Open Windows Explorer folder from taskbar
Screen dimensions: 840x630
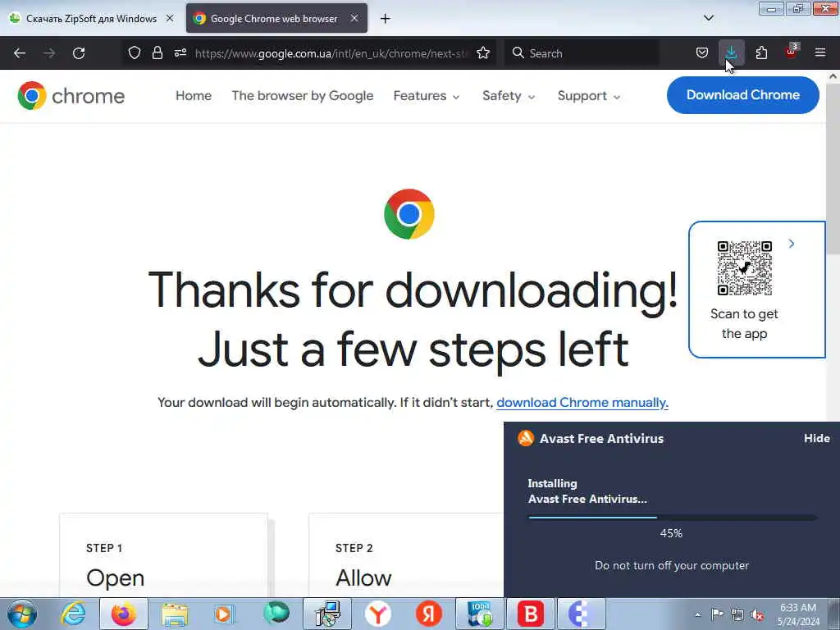click(x=175, y=614)
